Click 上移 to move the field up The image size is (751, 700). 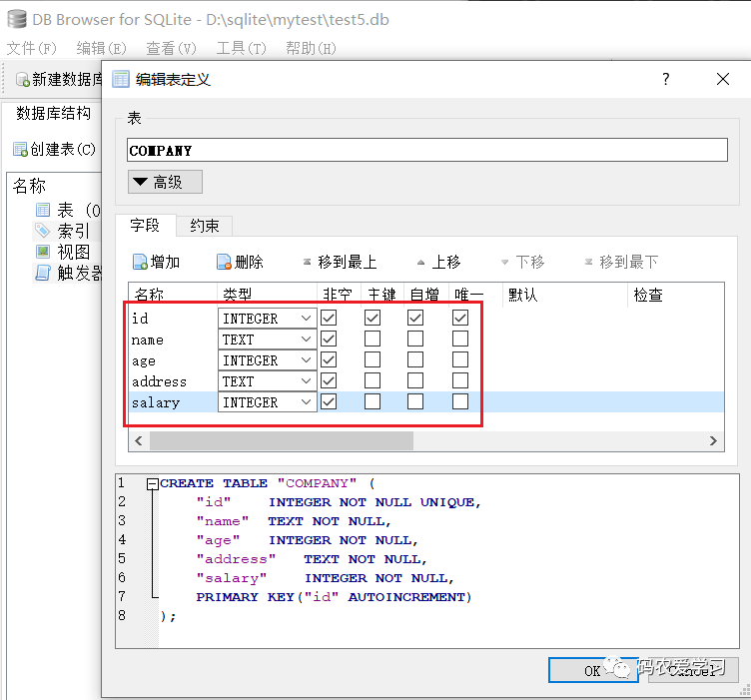click(438, 262)
